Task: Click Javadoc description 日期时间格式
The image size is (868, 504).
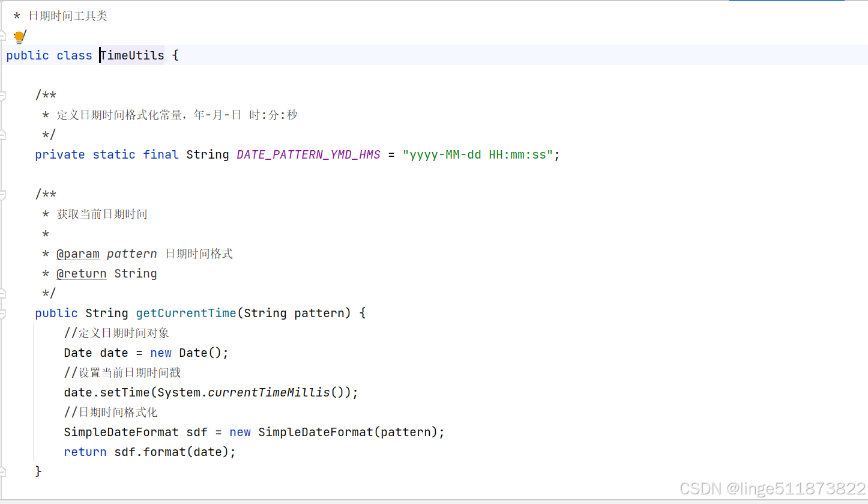Action: point(199,254)
